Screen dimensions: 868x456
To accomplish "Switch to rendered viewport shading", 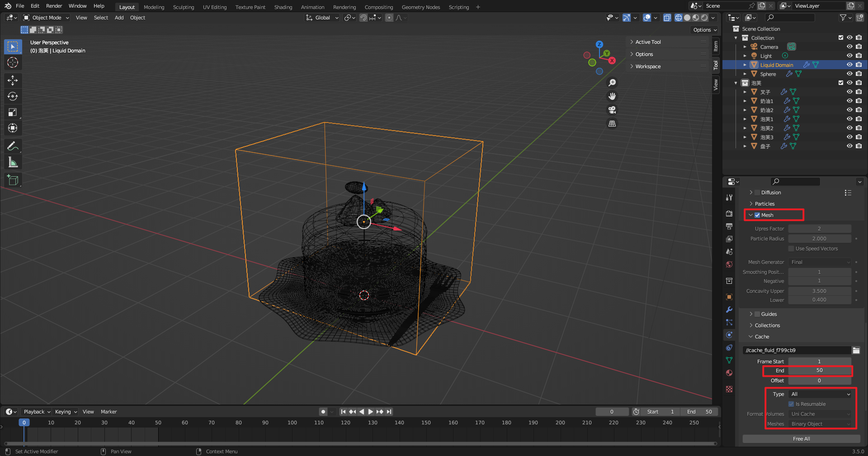I will click(x=704, y=18).
